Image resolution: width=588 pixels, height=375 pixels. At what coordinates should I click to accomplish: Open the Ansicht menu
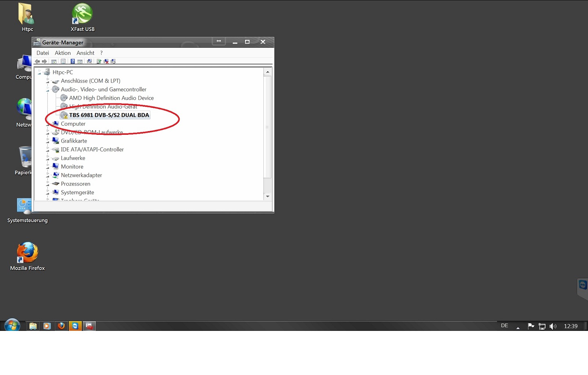click(85, 53)
